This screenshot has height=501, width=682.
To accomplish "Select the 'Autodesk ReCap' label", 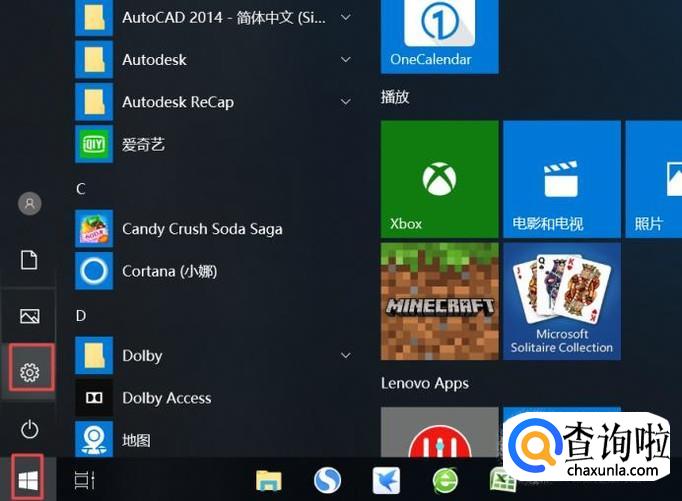I will tap(178, 102).
